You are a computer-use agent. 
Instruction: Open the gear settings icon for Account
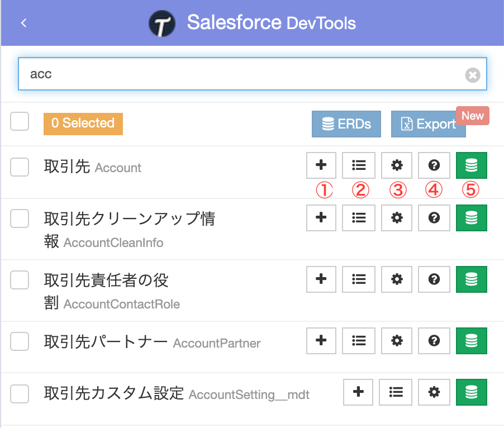click(x=397, y=165)
